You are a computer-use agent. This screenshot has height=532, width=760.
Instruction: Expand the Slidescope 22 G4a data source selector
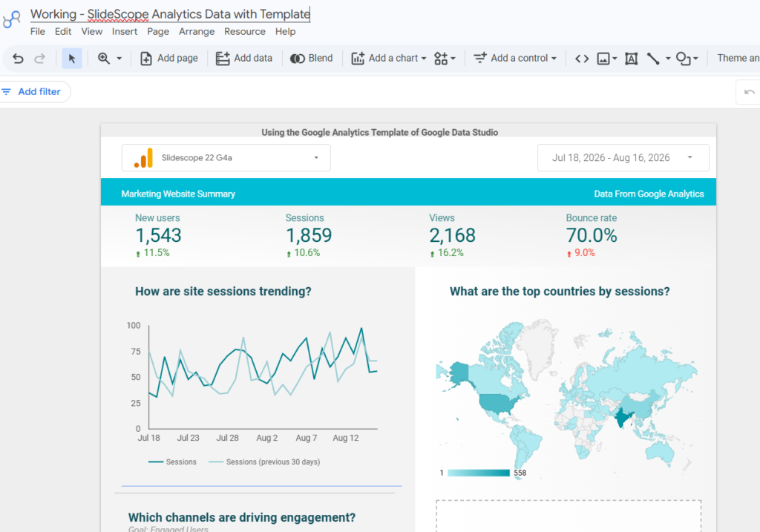point(226,157)
